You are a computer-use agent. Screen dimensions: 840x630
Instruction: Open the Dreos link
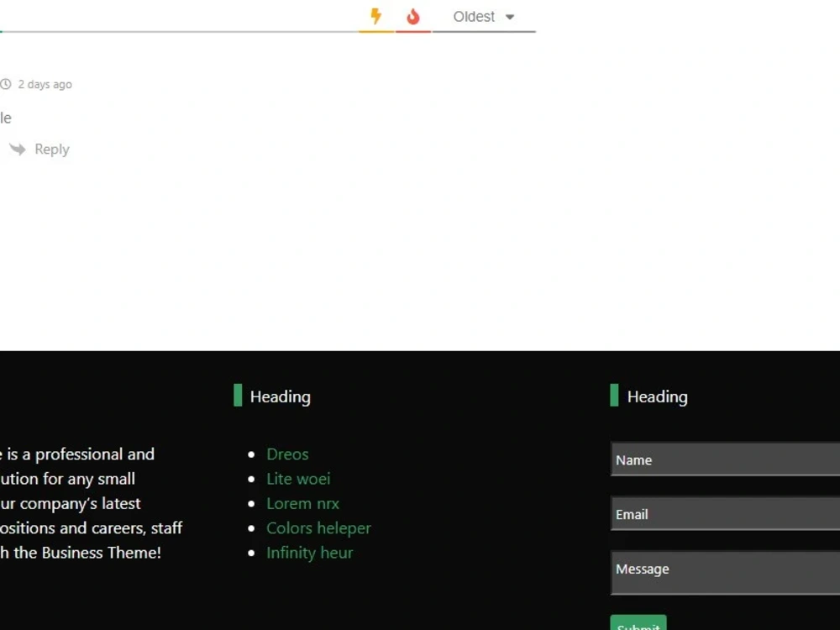(x=287, y=454)
